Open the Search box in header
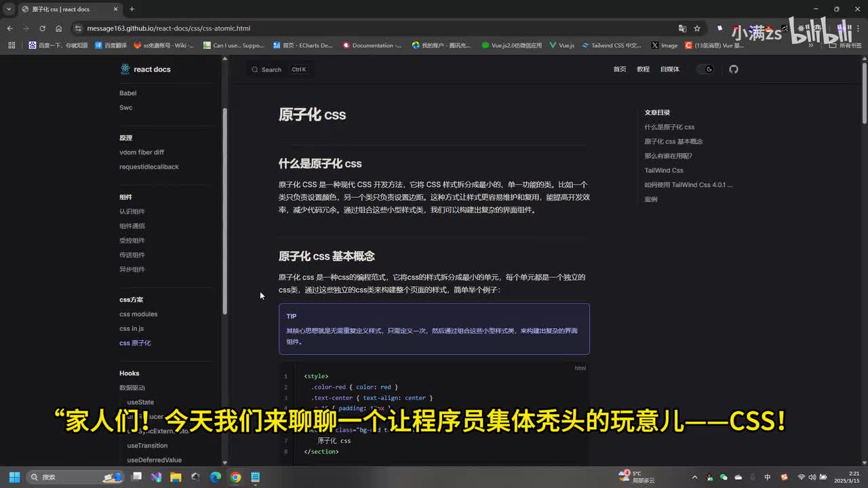 pyautogui.click(x=279, y=69)
